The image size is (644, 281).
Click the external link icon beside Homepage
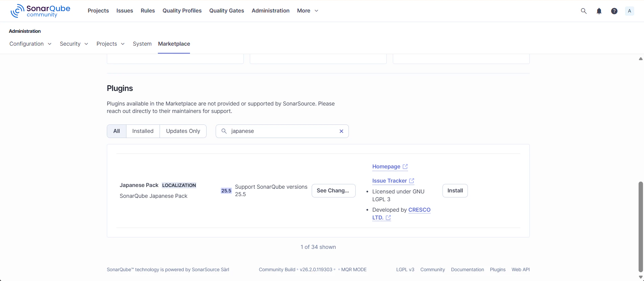pyautogui.click(x=405, y=167)
